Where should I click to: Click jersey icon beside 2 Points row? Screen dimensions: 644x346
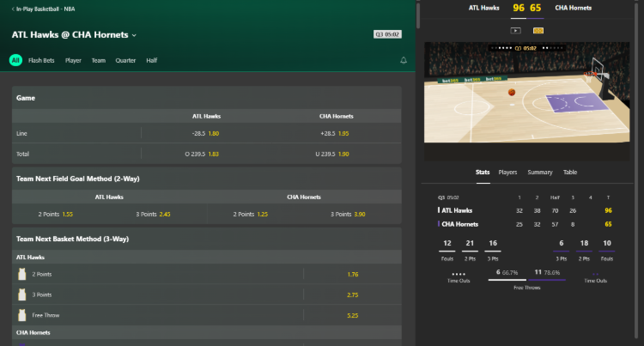(x=22, y=274)
